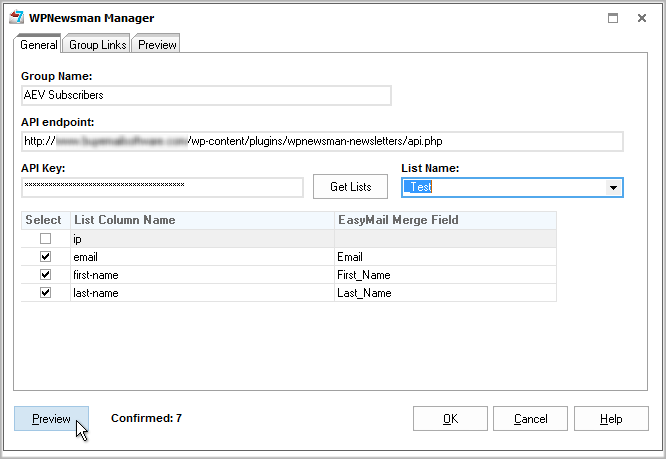Viewport: 666px width, 459px height.
Task: Expand the List Name dropdown arrow
Action: [613, 187]
